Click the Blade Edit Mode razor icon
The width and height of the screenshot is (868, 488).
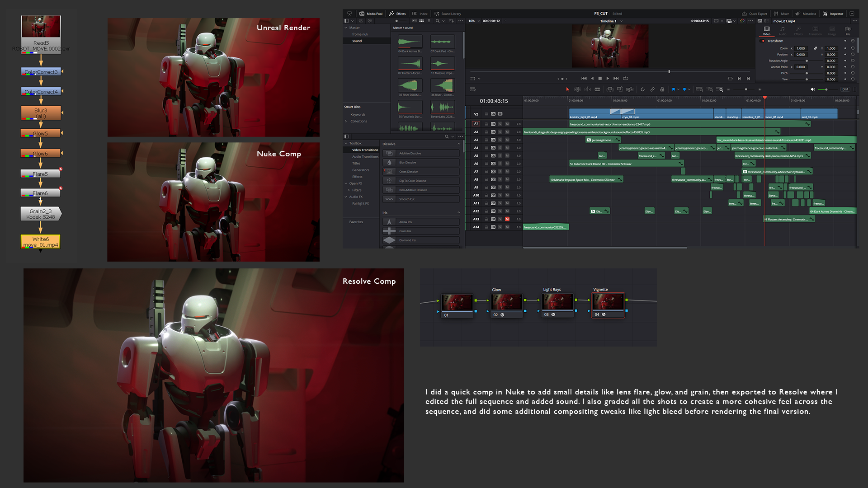click(597, 89)
